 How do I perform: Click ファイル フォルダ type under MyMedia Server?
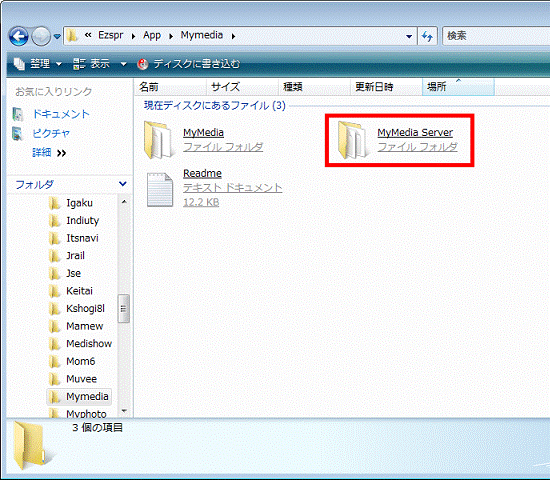(417, 147)
